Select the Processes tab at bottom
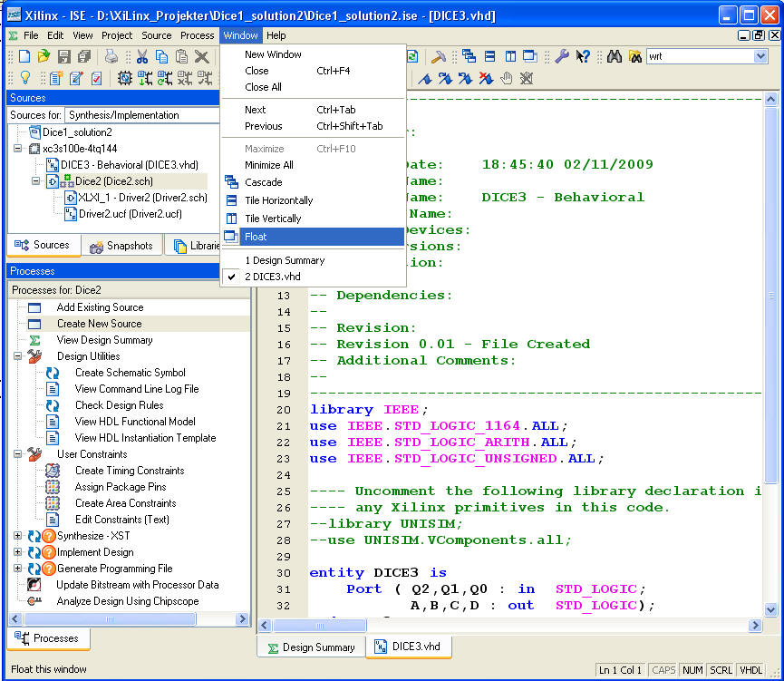 [x=49, y=638]
